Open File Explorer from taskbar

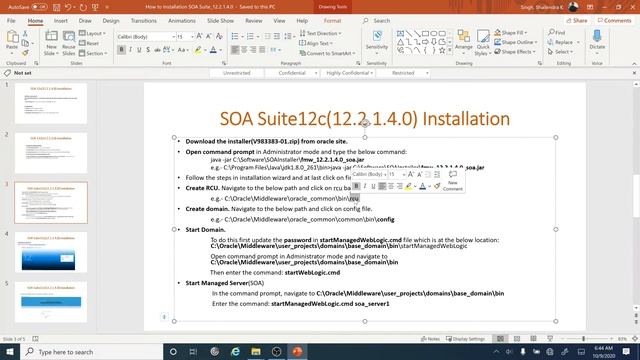pyautogui.click(x=256, y=351)
